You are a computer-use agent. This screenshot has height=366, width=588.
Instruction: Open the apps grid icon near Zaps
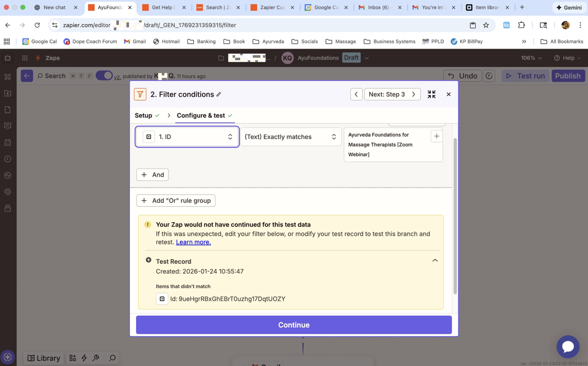pyautogui.click(x=25, y=58)
